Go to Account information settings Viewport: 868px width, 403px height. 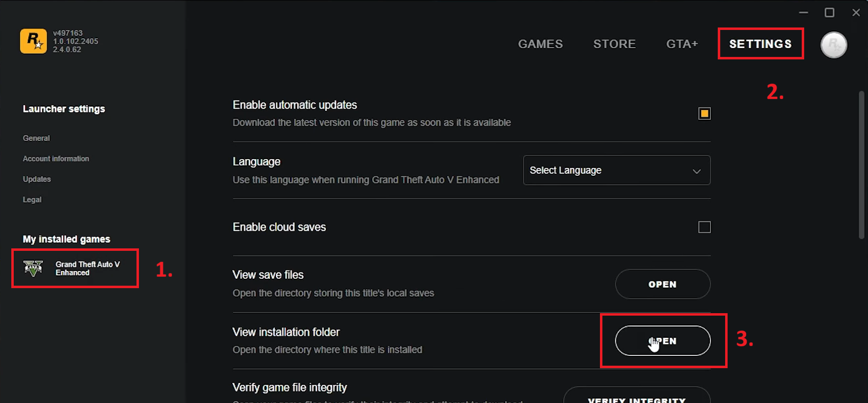click(56, 159)
